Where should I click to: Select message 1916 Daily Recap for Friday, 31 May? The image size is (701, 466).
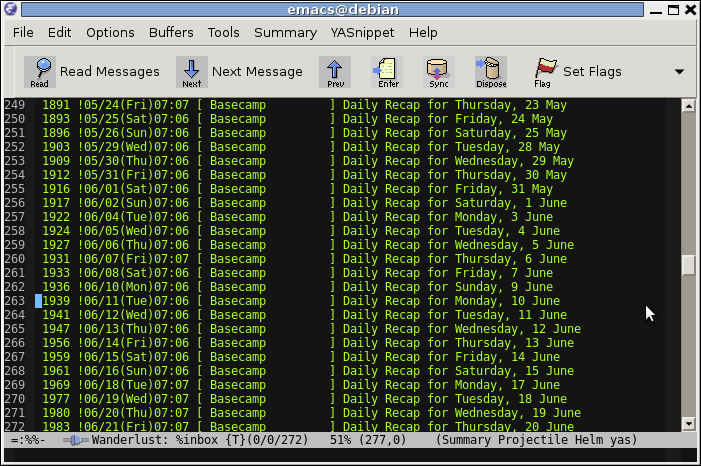297,189
